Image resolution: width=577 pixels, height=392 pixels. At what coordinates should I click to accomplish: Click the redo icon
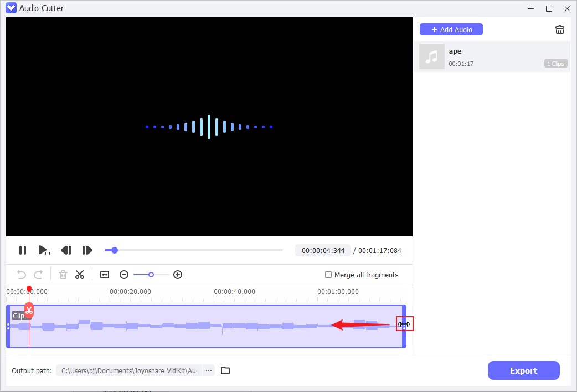click(x=38, y=275)
